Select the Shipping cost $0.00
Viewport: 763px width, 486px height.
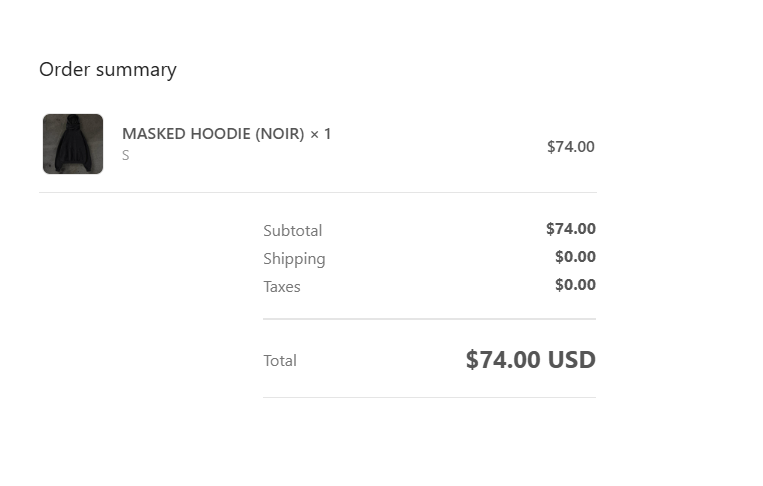click(x=575, y=257)
